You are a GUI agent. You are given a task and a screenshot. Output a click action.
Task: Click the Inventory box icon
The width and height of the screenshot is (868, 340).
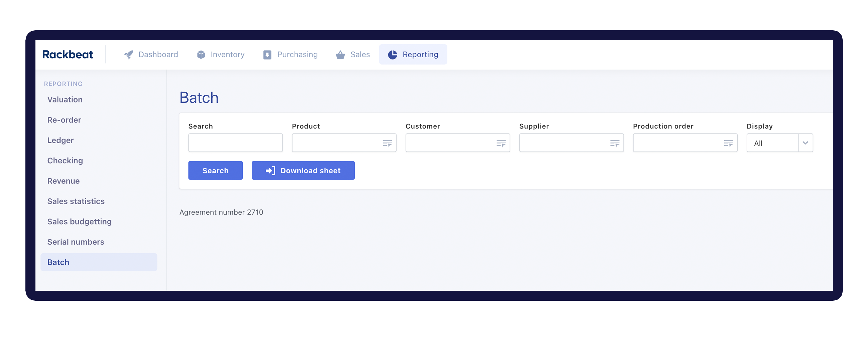click(x=201, y=55)
